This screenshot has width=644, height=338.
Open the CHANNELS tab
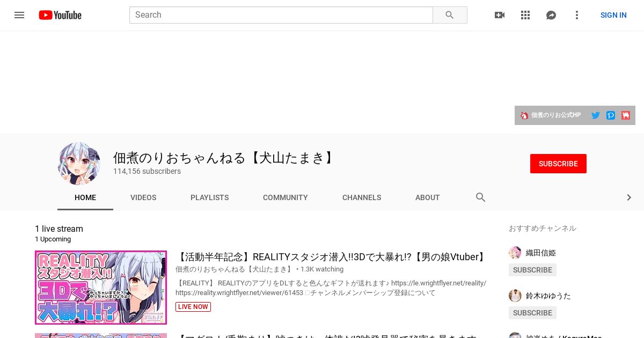[x=362, y=197]
